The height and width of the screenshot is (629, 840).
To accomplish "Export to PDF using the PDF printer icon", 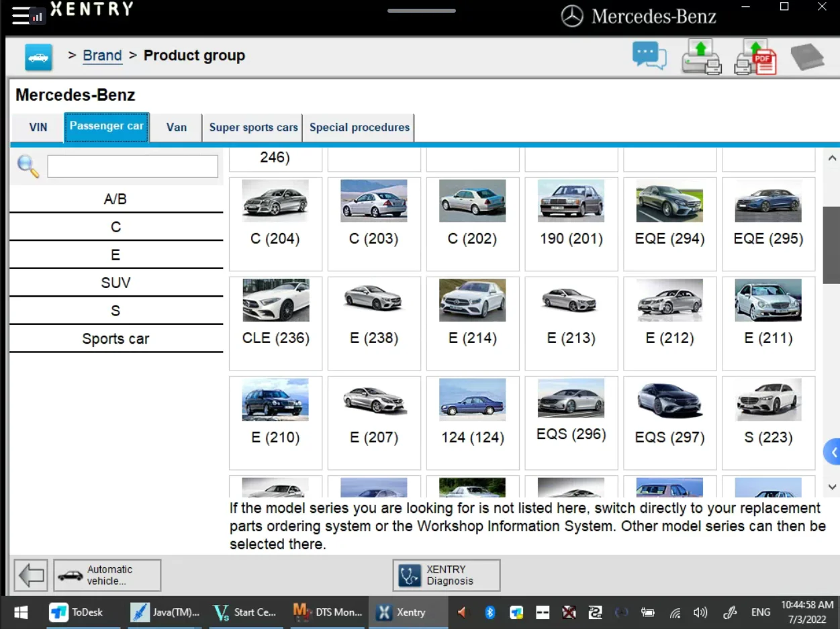I will [x=755, y=56].
